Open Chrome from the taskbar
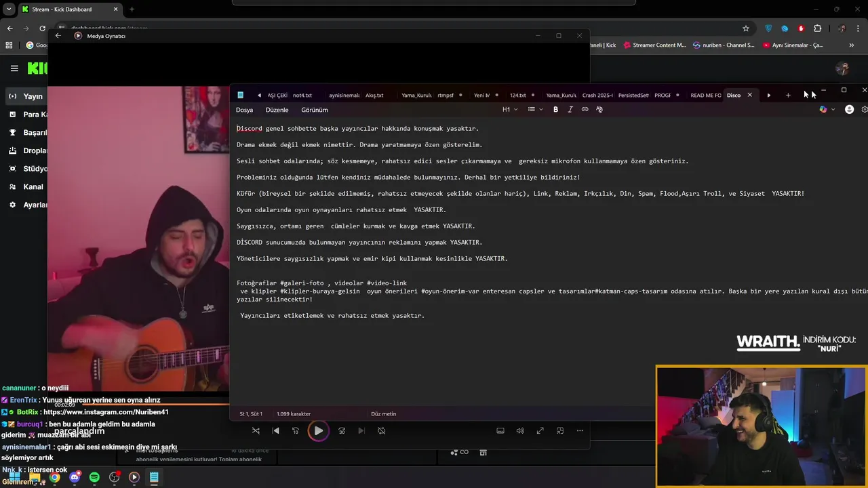This screenshot has width=868, height=488. tap(54, 477)
